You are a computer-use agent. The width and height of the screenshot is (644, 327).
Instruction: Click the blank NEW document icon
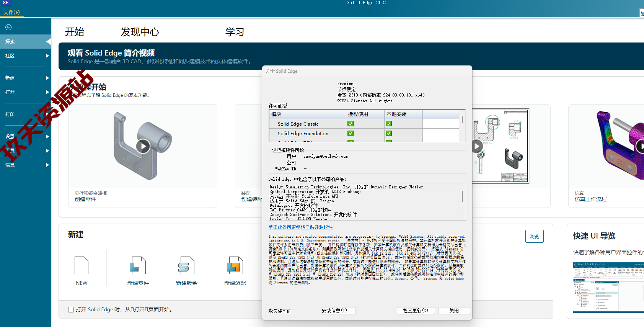coord(82,265)
